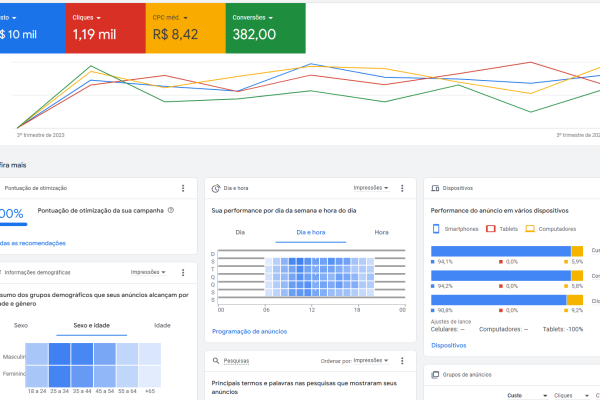Select the Sexo e idade tab
The image size is (600, 400).
tap(91, 325)
